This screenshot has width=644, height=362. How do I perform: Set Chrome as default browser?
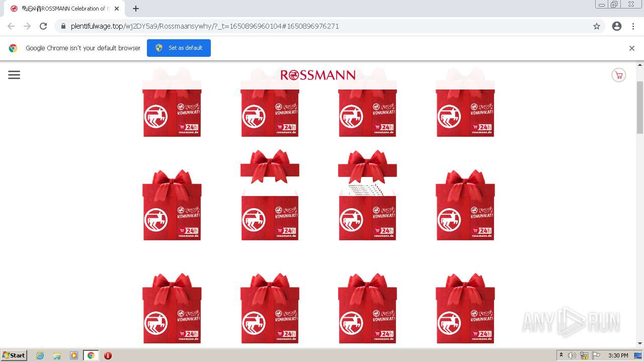179,48
